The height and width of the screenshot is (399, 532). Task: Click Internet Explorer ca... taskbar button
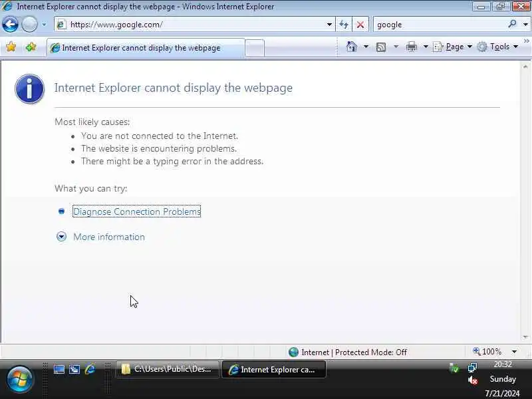coord(274,370)
